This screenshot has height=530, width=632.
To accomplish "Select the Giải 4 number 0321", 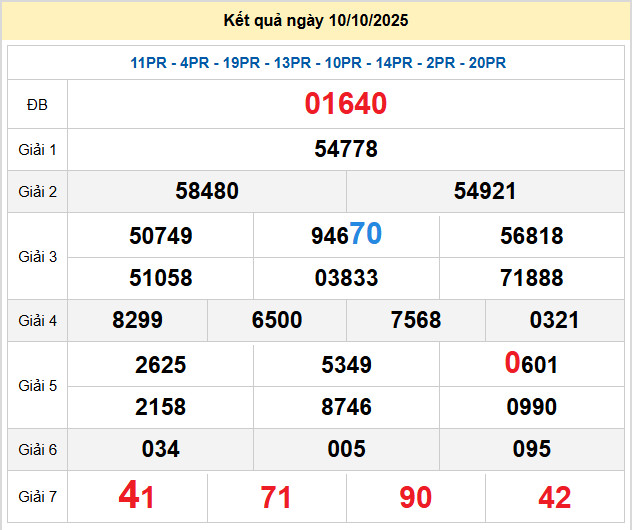I will pyautogui.click(x=554, y=320).
